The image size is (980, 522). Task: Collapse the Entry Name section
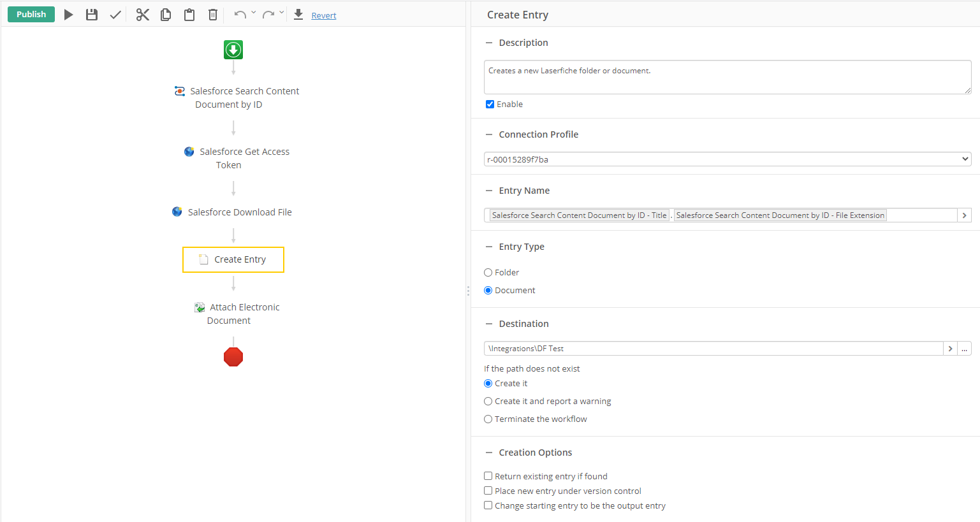[x=489, y=191]
